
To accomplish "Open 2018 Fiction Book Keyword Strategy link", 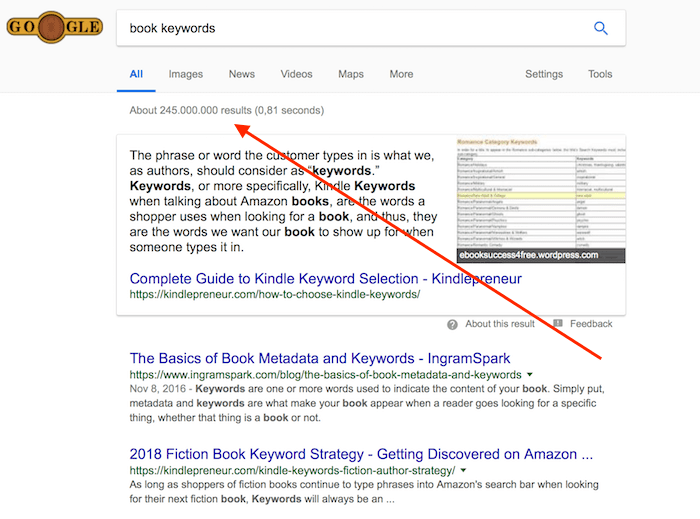I will [x=361, y=454].
